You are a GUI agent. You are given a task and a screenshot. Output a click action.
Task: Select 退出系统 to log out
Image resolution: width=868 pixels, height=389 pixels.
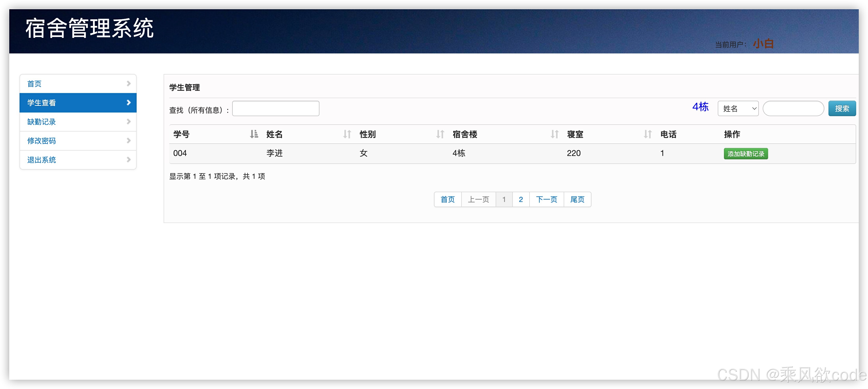(41, 160)
